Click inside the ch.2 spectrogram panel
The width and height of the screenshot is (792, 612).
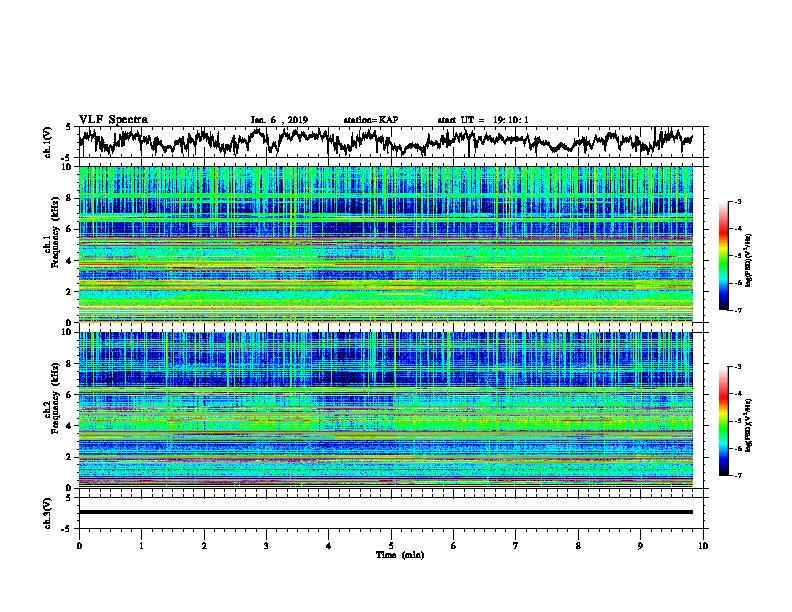[x=386, y=410]
